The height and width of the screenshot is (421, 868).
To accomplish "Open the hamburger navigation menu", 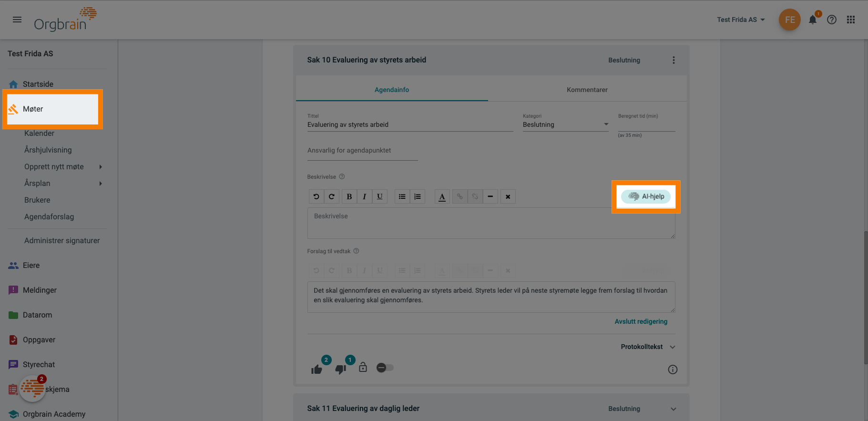I will pos(17,20).
